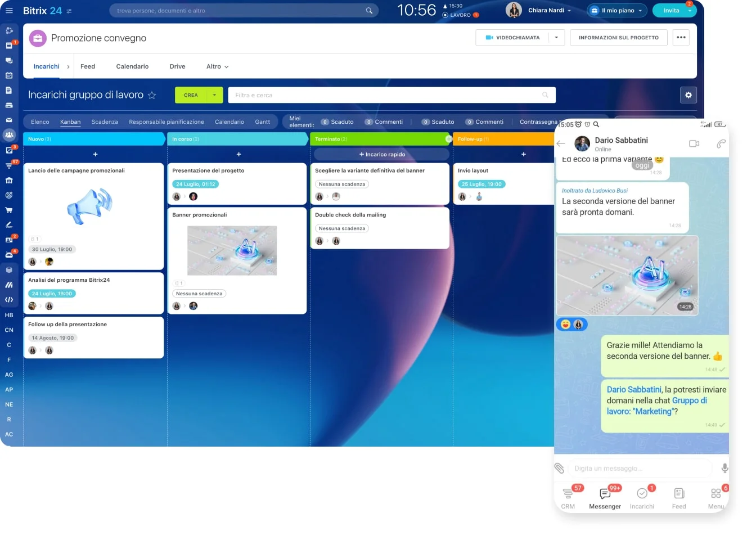Open the Videochiamata dropdown arrow
This screenshot has width=756, height=540.
click(556, 38)
